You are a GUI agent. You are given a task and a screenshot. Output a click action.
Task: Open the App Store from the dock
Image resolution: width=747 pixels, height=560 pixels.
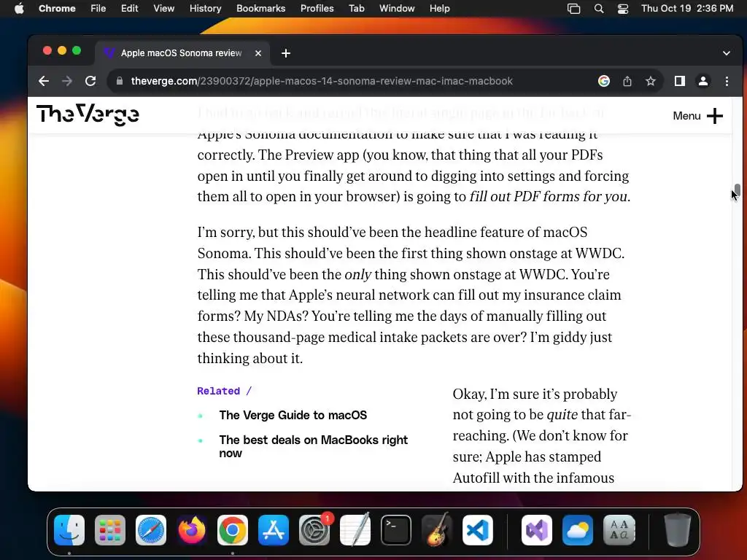pyautogui.click(x=274, y=530)
